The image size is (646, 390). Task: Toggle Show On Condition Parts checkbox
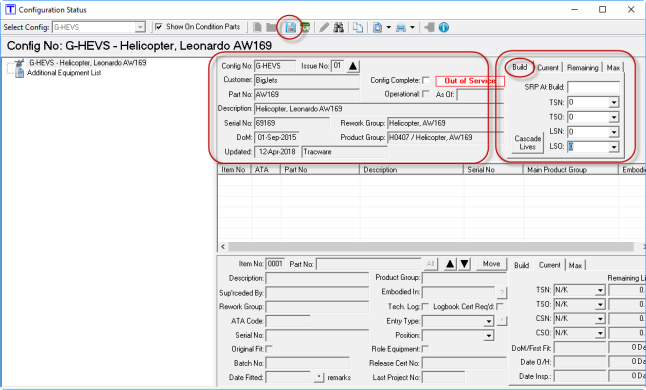(x=159, y=27)
